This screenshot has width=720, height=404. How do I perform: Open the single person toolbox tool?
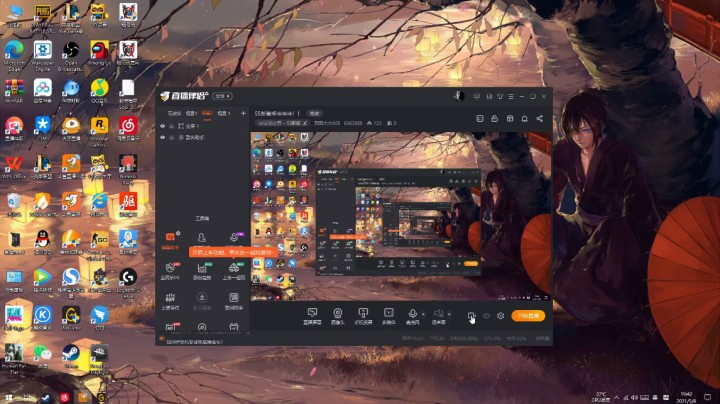[202, 237]
